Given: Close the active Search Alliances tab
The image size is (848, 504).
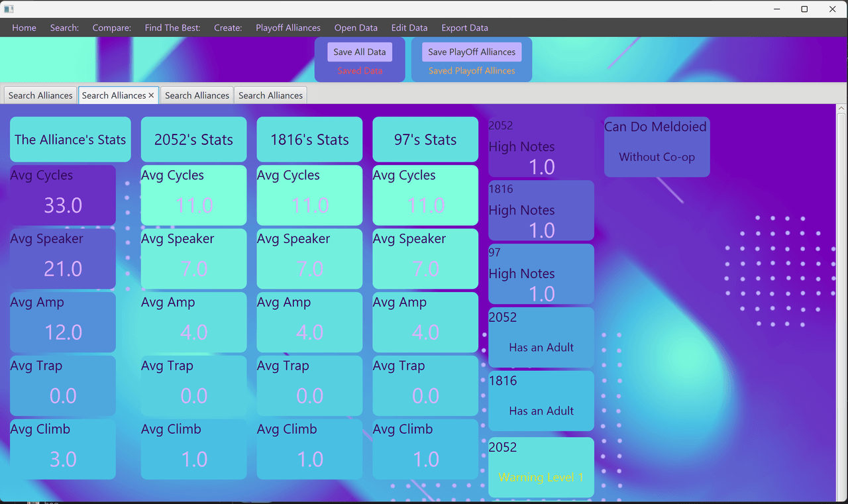Looking at the screenshot, I should 151,95.
